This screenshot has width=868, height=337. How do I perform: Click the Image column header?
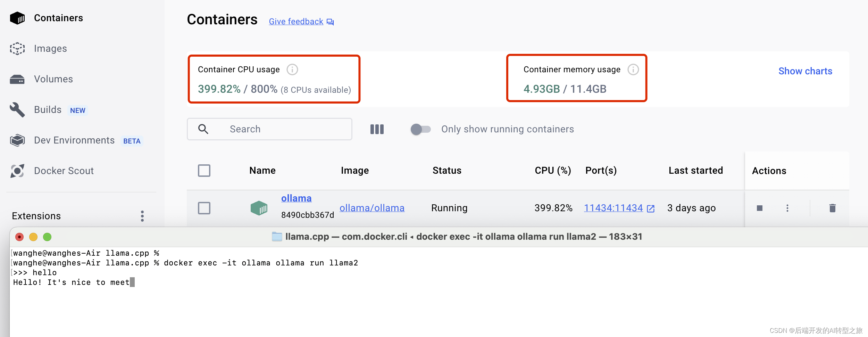coord(355,171)
